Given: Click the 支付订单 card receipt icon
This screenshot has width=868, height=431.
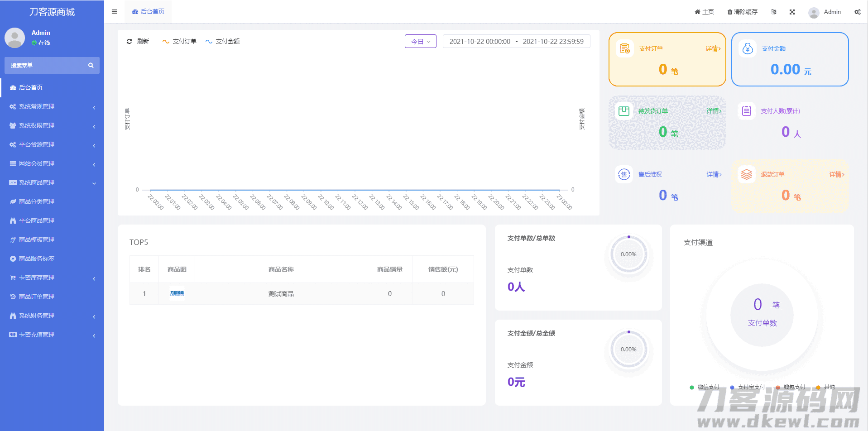Looking at the screenshot, I should (x=625, y=48).
